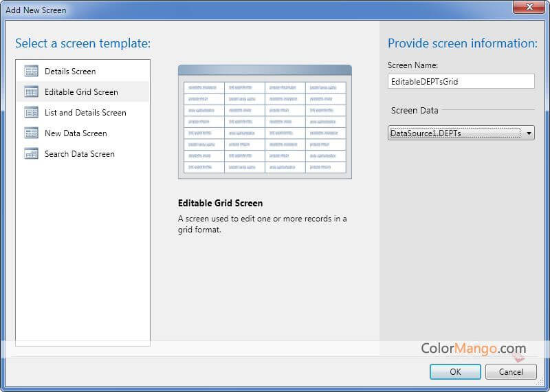Close the Add New Screen dialog
Screen dimensions: 550x392
pos(529,8)
